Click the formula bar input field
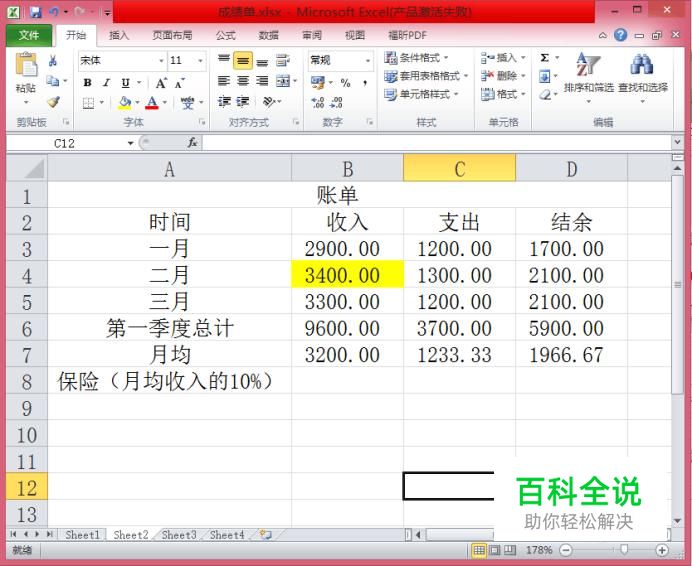Screen dimensions: 692x566 (x=437, y=143)
